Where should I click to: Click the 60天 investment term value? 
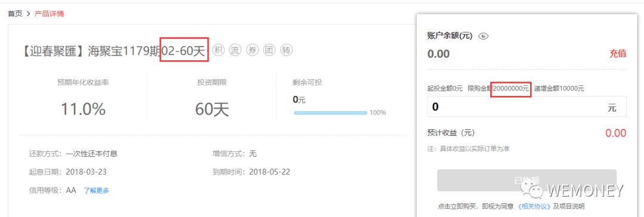(212, 109)
